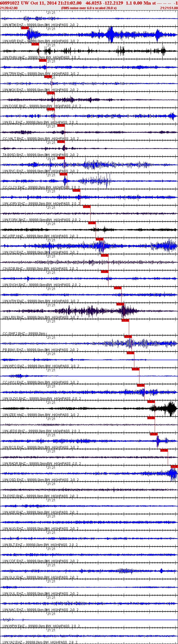Click the 'UW.HSR EHZ' station label
This screenshot has width=178, height=644.
coord(13,41)
